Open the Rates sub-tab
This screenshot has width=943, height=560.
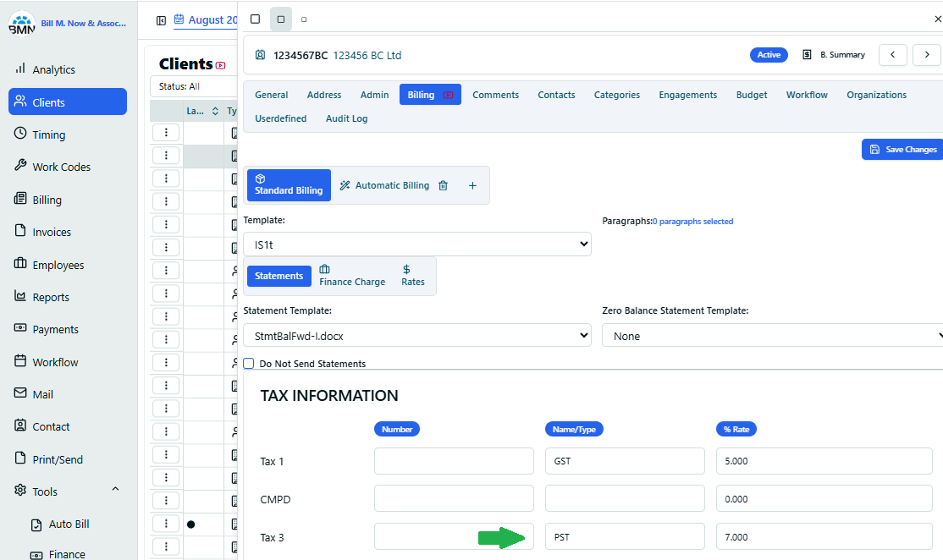pos(413,276)
